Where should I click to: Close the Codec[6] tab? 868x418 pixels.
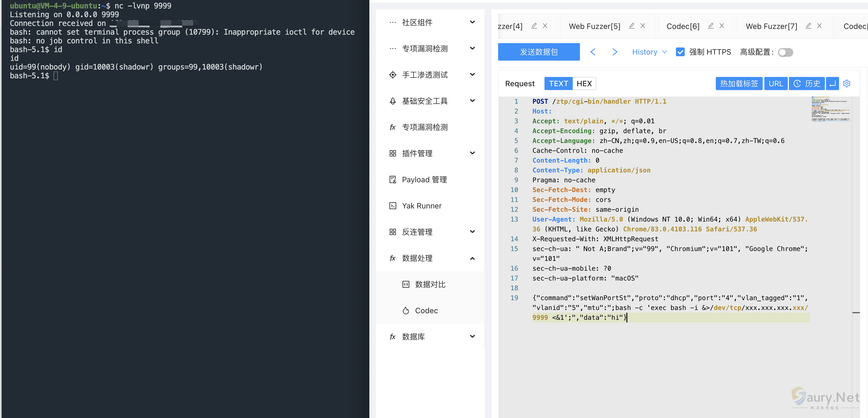722,26
